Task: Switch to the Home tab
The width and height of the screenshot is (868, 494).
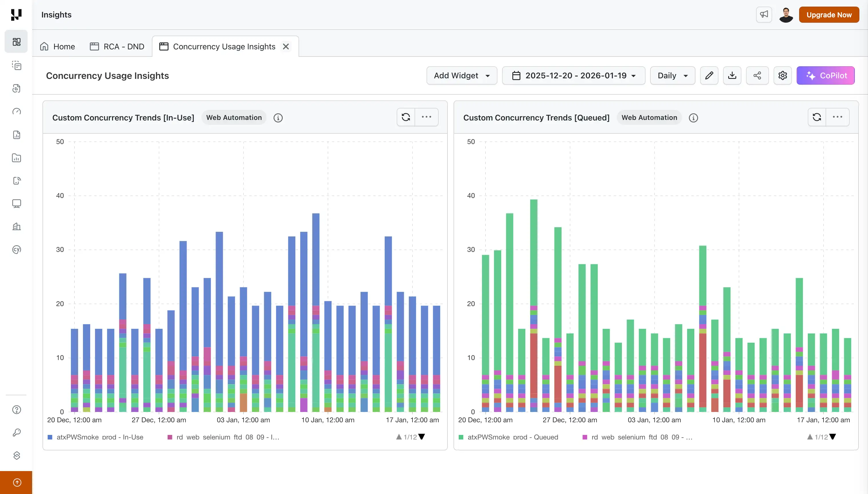Action: click(57, 46)
